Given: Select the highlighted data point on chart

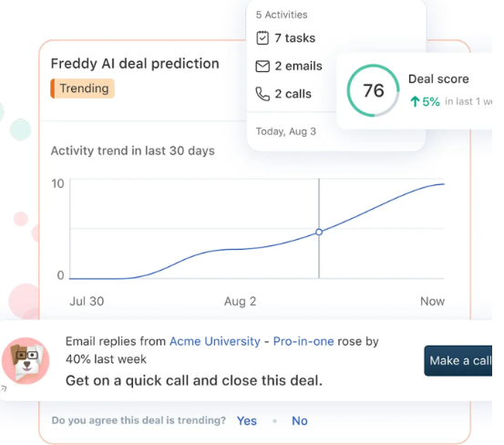Looking at the screenshot, I should (x=319, y=232).
